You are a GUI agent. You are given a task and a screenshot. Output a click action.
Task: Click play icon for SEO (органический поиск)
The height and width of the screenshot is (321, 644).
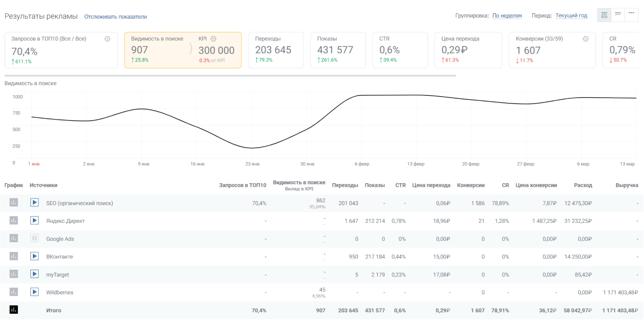coord(34,203)
